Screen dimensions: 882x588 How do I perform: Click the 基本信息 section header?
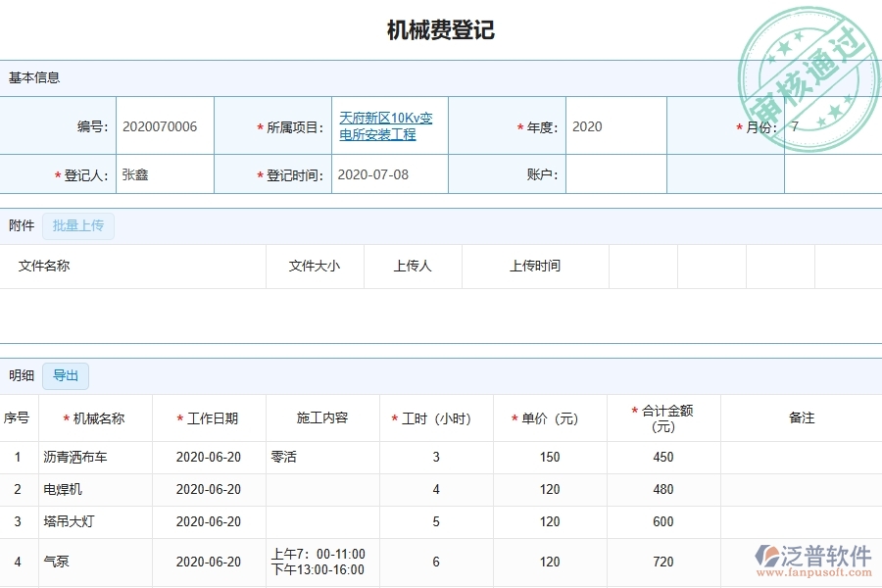(34, 77)
